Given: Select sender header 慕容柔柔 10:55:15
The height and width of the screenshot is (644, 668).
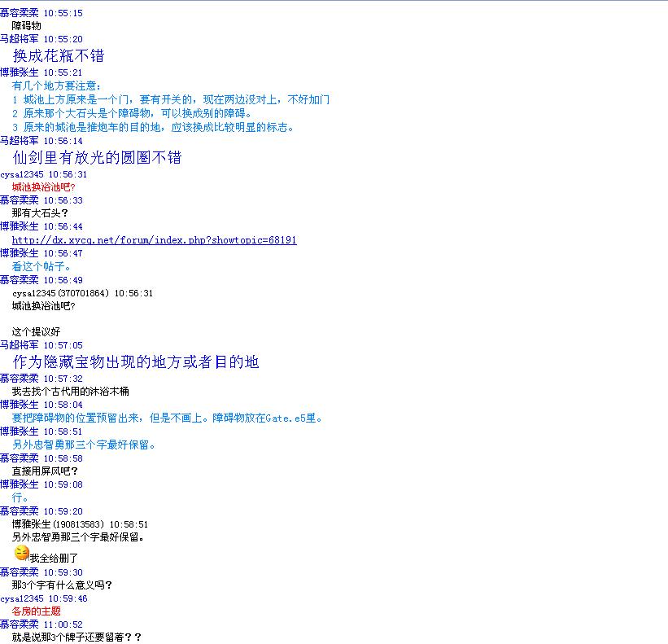Looking at the screenshot, I should pyautogui.click(x=41, y=13).
